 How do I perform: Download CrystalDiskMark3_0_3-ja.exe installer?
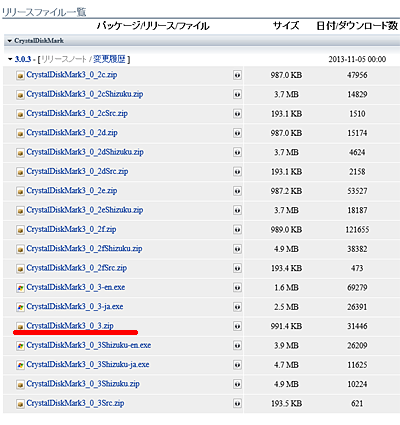point(75,307)
